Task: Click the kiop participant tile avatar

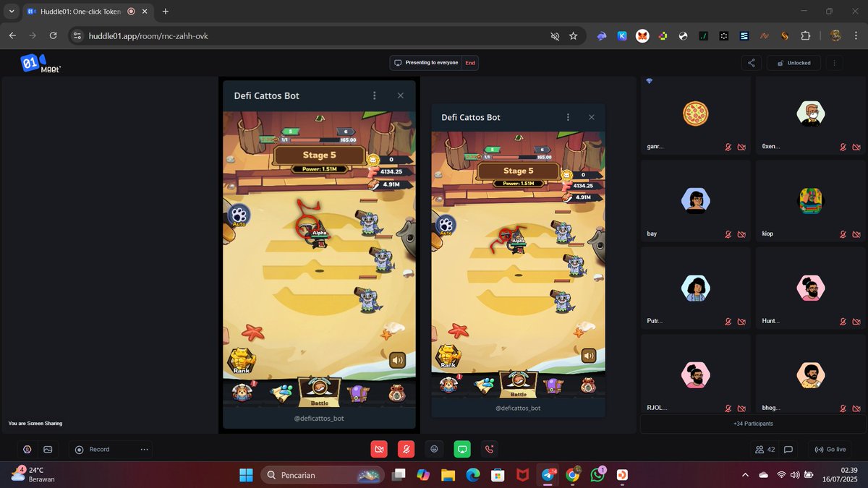Action: point(811,201)
